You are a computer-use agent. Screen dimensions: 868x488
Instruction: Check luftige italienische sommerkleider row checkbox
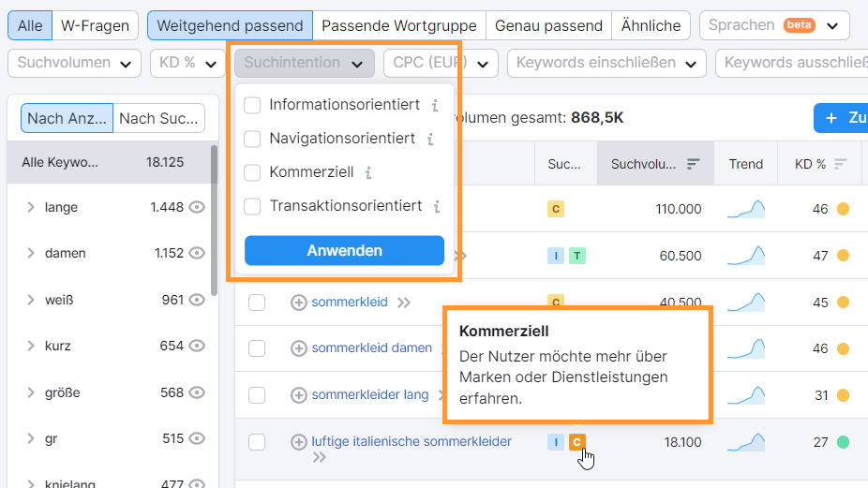(257, 442)
